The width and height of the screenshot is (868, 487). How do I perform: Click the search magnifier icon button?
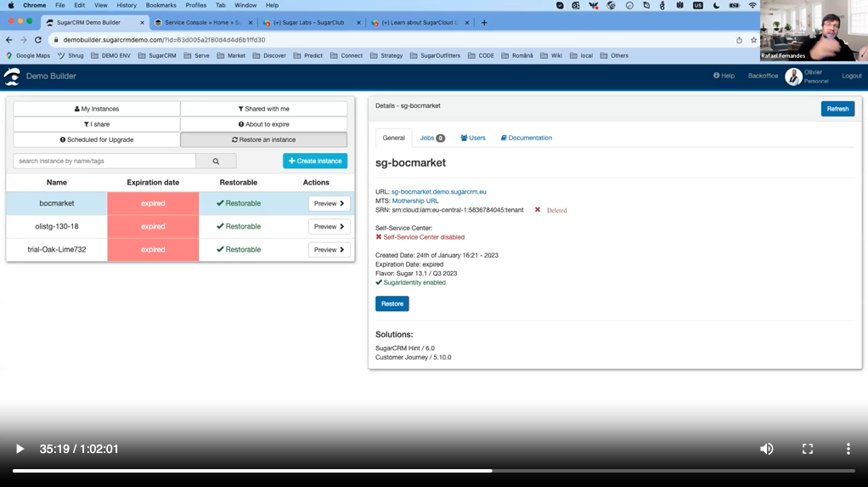216,161
